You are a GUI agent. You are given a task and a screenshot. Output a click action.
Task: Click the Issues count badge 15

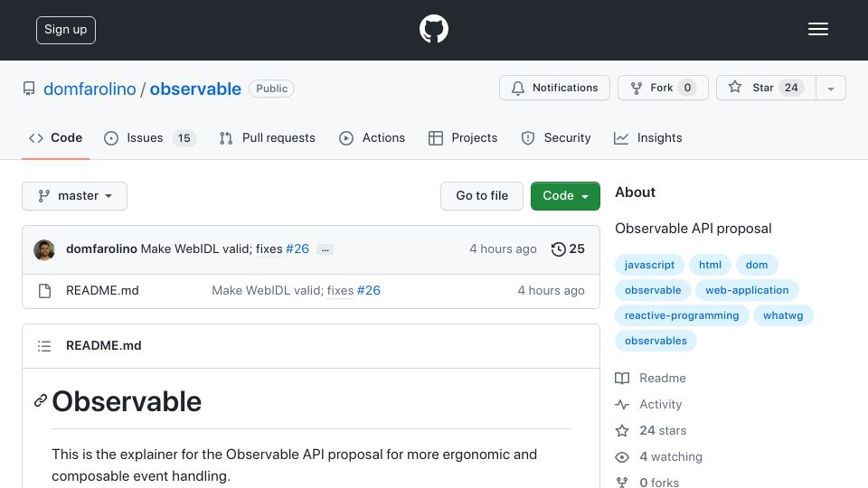(x=184, y=137)
